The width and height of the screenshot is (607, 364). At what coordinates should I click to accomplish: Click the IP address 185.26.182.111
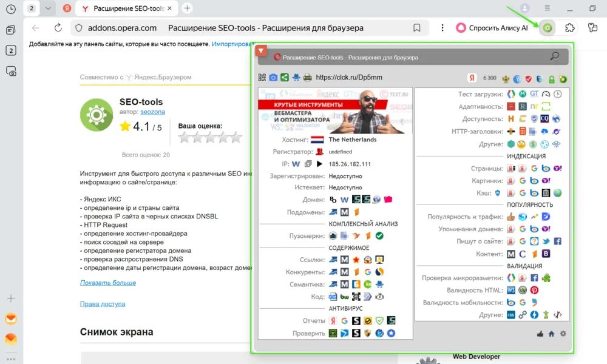pos(350,164)
